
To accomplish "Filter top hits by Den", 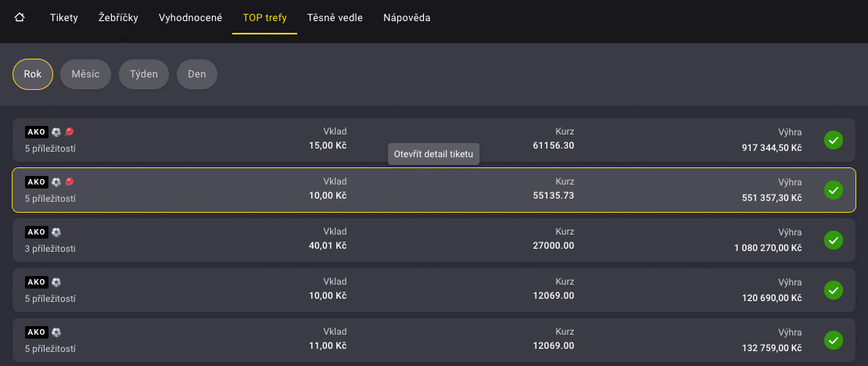I will point(196,74).
